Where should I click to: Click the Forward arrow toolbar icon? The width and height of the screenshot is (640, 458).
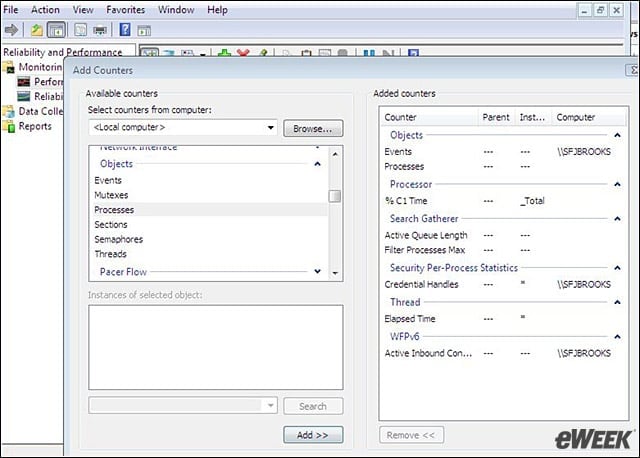click(11, 30)
